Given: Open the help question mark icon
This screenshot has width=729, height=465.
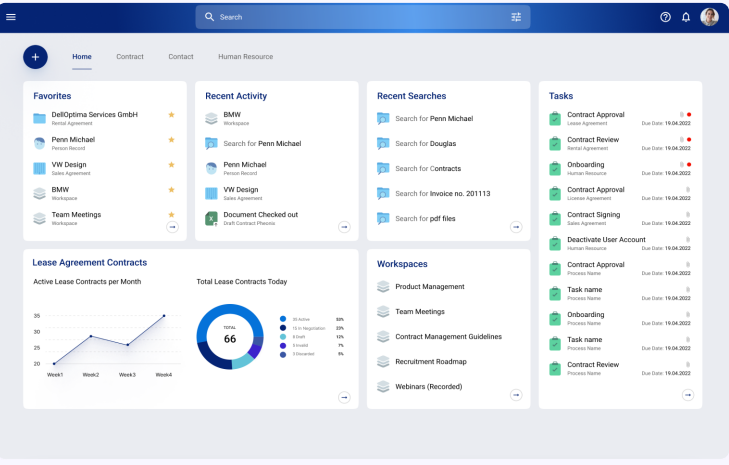Looking at the screenshot, I should click(x=665, y=17).
